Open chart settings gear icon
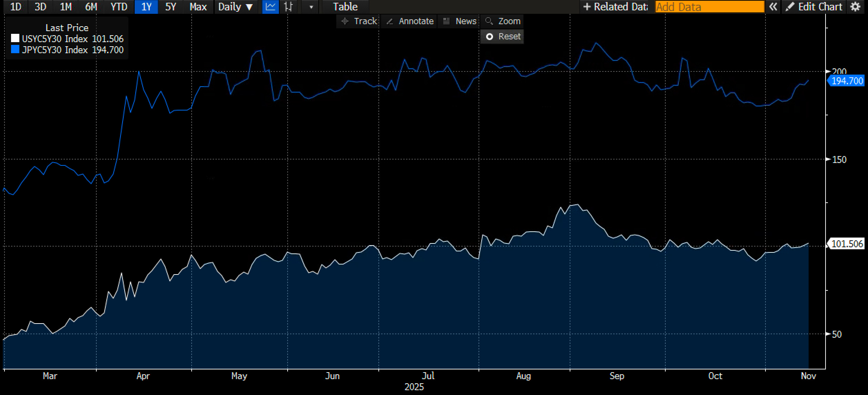The width and height of the screenshot is (868, 395). (x=855, y=7)
